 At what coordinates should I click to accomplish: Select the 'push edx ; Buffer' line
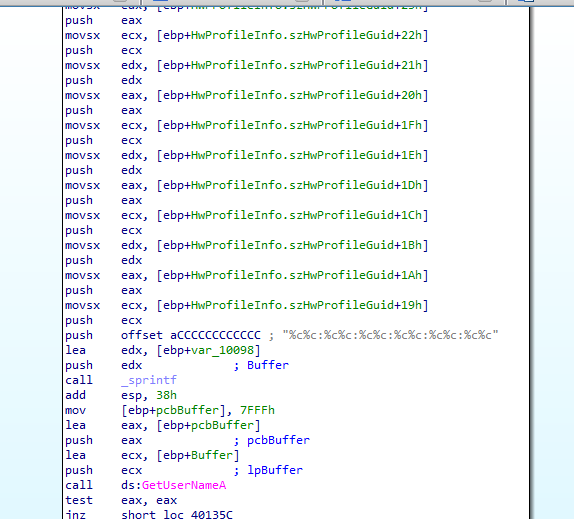pos(177,365)
